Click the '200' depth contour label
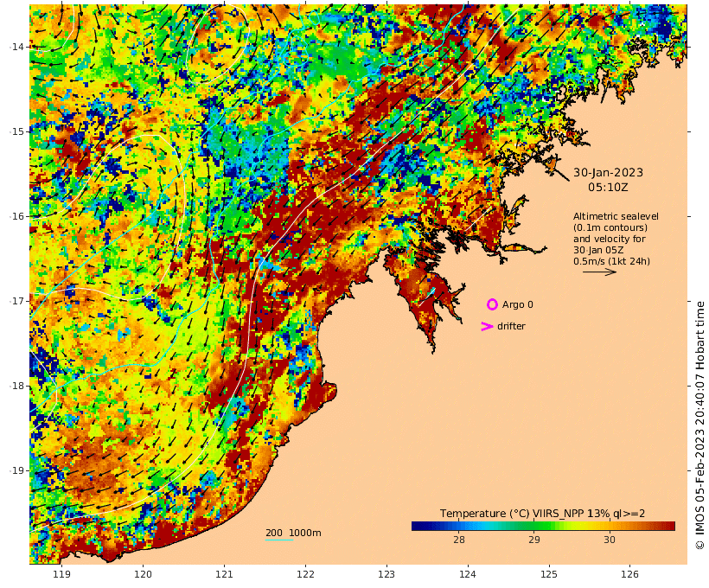 (x=274, y=533)
